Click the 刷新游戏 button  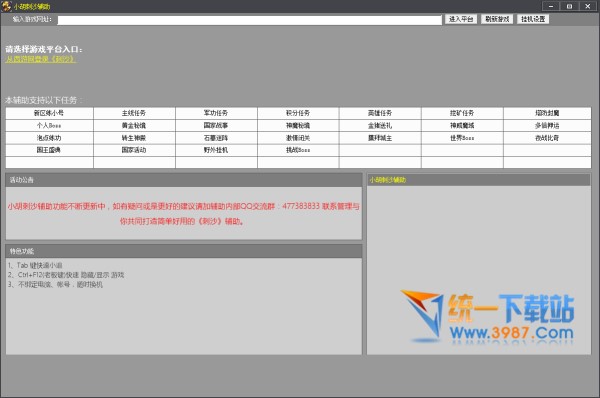pyautogui.click(x=497, y=19)
